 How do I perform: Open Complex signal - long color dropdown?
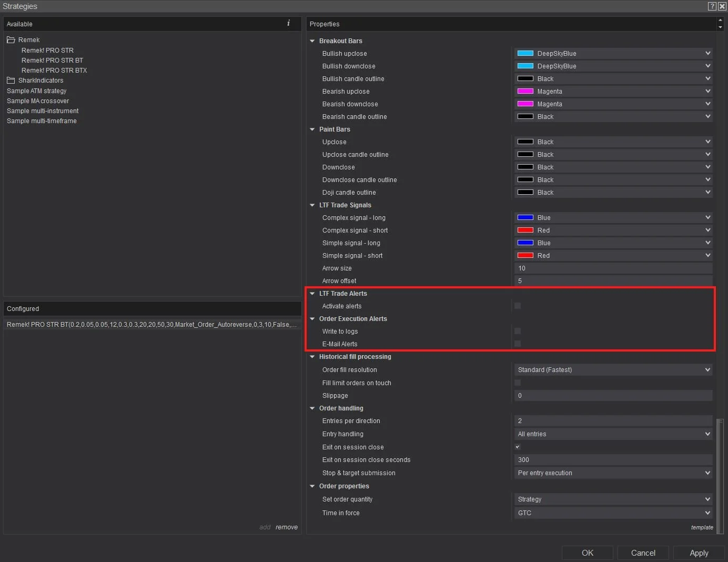[x=613, y=217]
